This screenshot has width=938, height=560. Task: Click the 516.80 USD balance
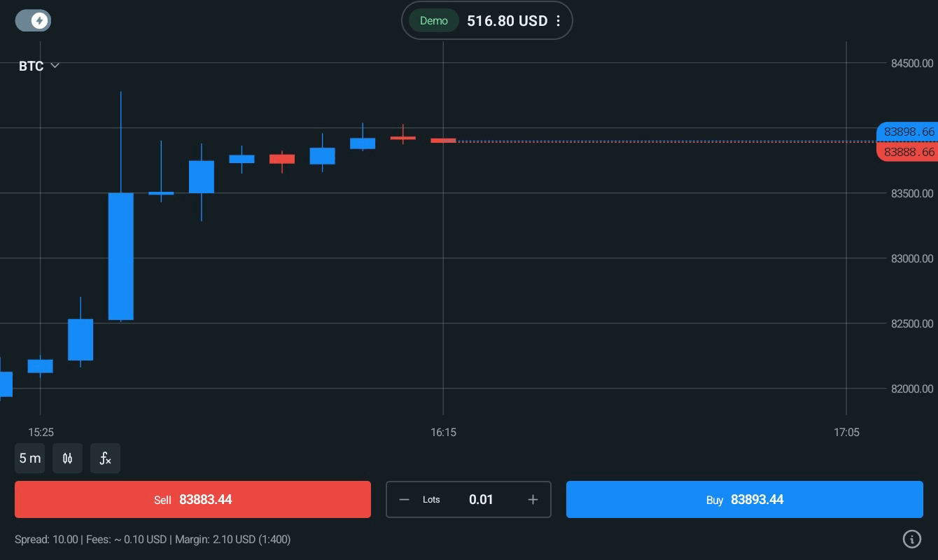click(x=507, y=21)
